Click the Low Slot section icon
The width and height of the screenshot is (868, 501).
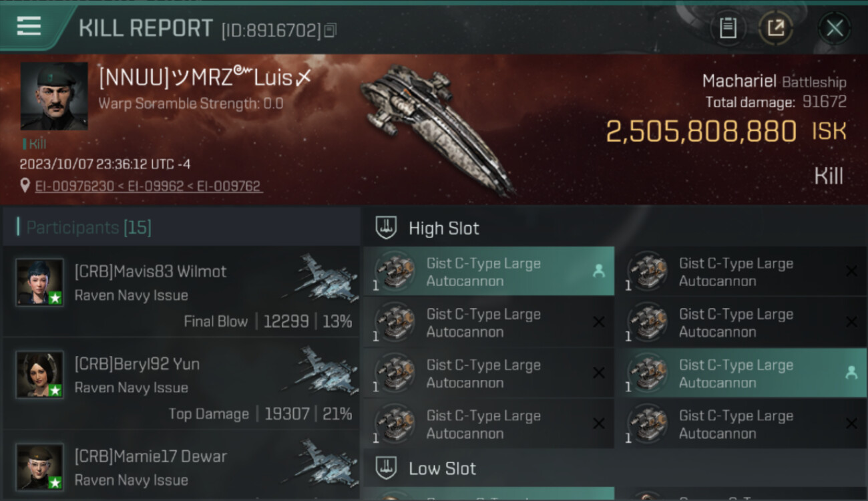pyautogui.click(x=386, y=468)
